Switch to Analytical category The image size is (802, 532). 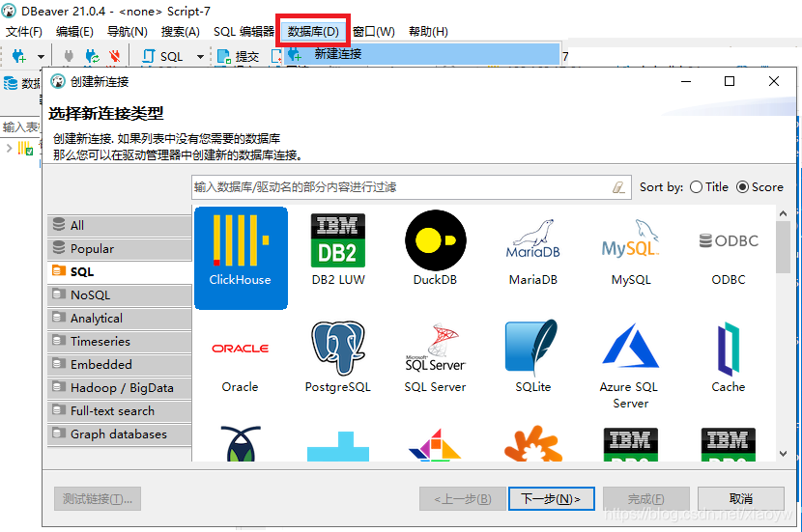click(x=120, y=319)
